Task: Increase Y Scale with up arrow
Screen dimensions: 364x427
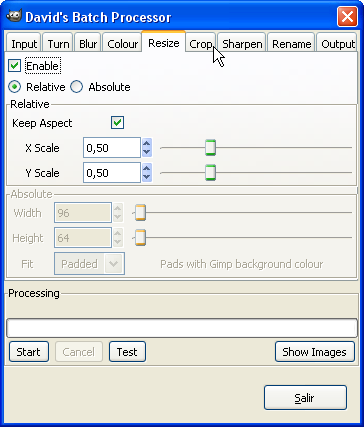Action: point(147,168)
